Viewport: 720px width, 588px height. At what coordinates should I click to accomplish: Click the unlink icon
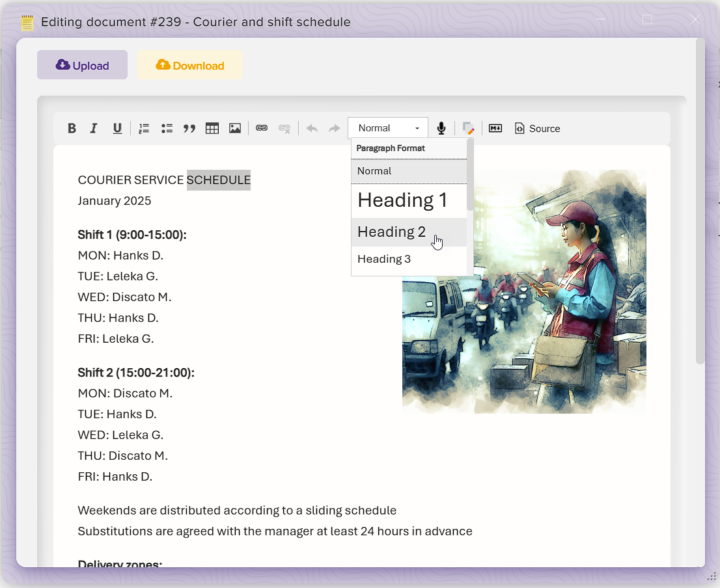pyautogui.click(x=284, y=128)
